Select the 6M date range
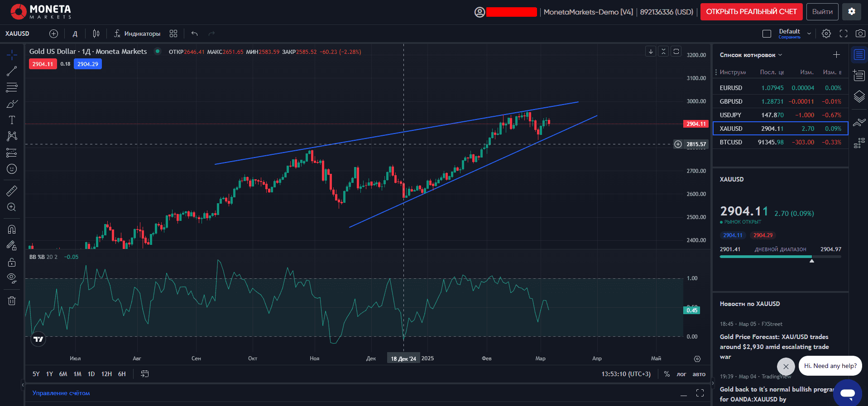 click(63, 374)
